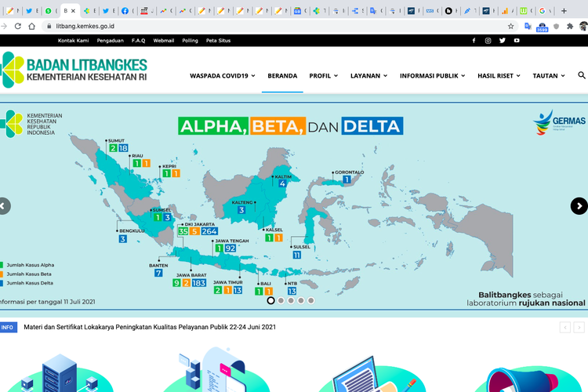Select the first carousel dot indicator
Image resolution: width=588 pixels, height=392 pixels.
click(271, 300)
